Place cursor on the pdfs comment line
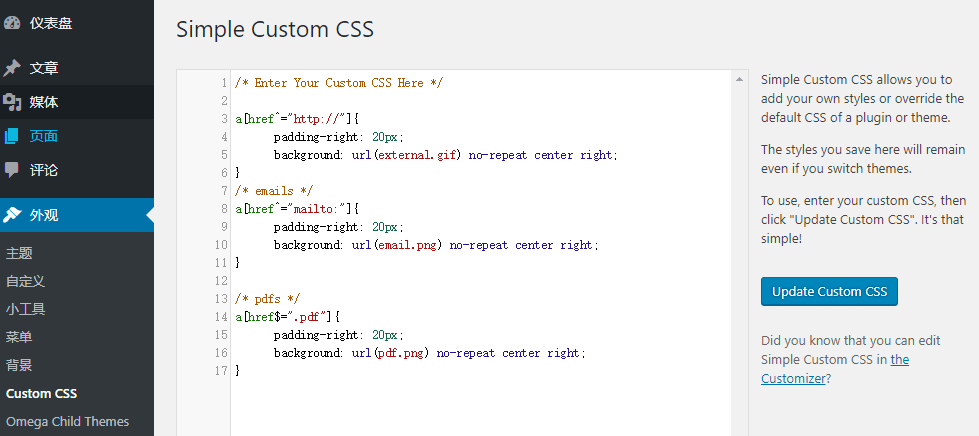The image size is (979, 436). click(265, 299)
